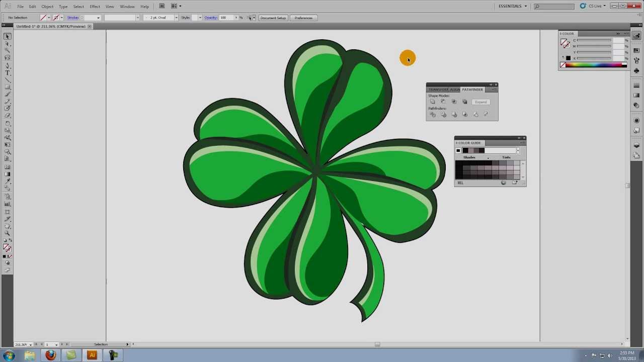
Task: Select the Pathfinder tab
Action: [x=472, y=89]
